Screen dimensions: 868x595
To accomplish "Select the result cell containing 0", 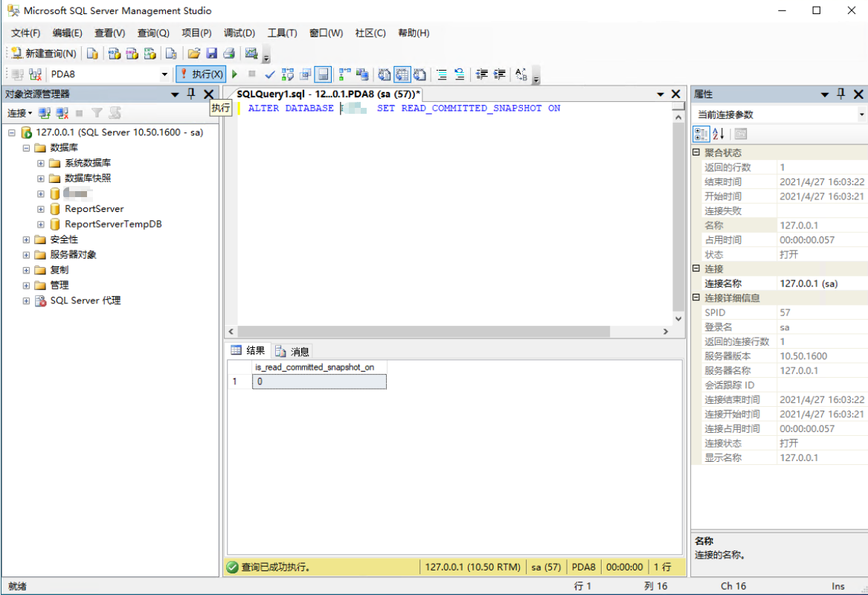I will pos(319,382).
